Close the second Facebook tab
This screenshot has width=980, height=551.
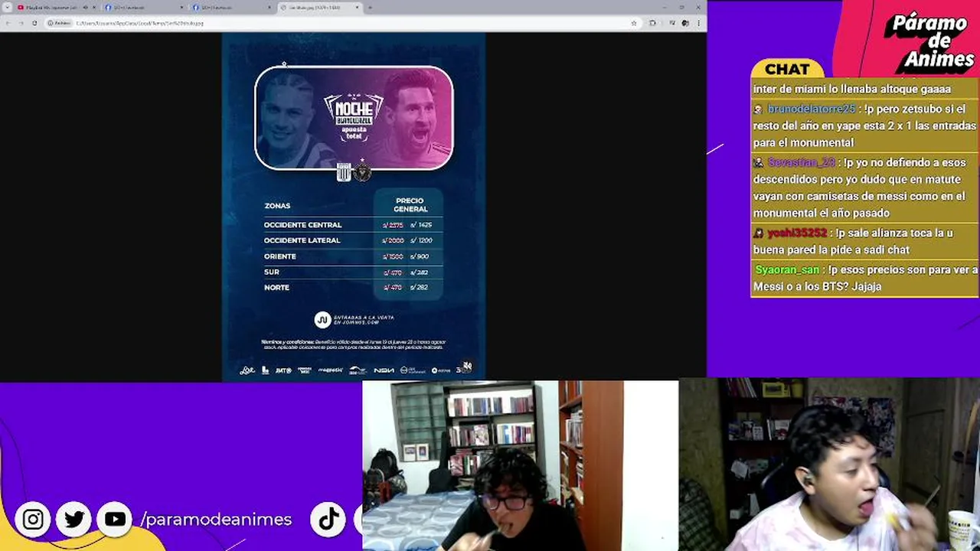(x=269, y=8)
